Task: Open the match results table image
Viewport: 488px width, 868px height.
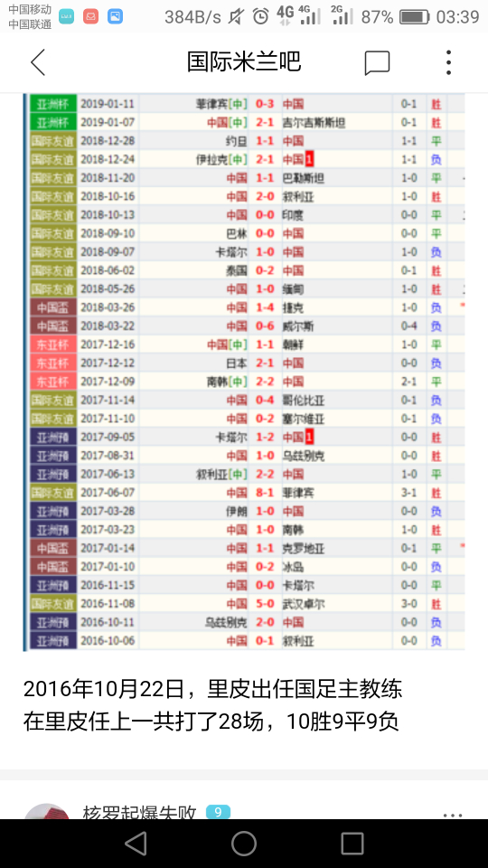Action: (244, 372)
